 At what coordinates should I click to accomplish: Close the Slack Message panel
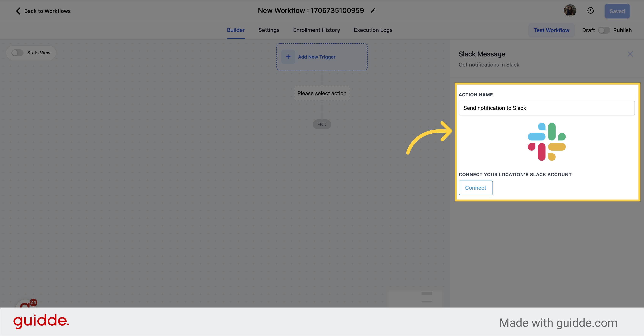pyautogui.click(x=630, y=54)
